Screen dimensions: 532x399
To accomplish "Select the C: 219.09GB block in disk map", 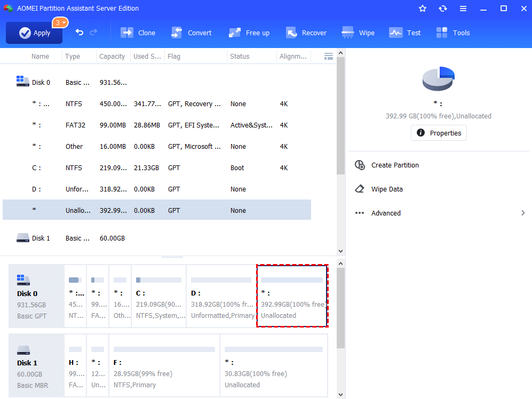I will pos(159,296).
